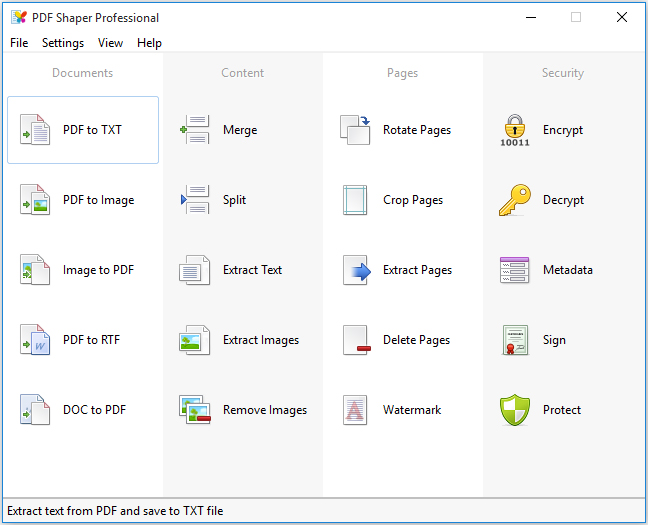Click the Extract Text label
The height and width of the screenshot is (525, 648).
click(252, 270)
